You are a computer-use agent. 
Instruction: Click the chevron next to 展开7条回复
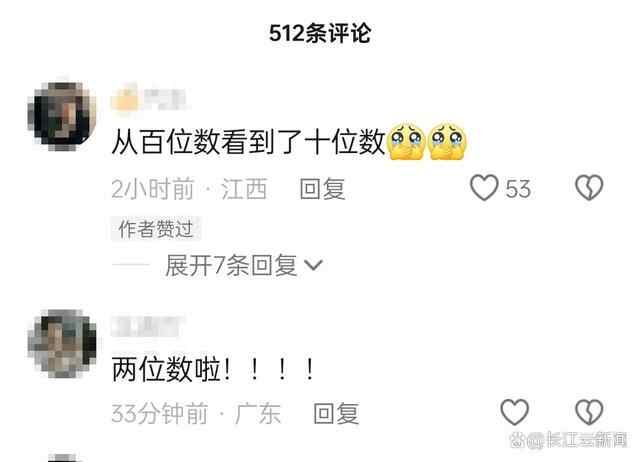(x=314, y=266)
